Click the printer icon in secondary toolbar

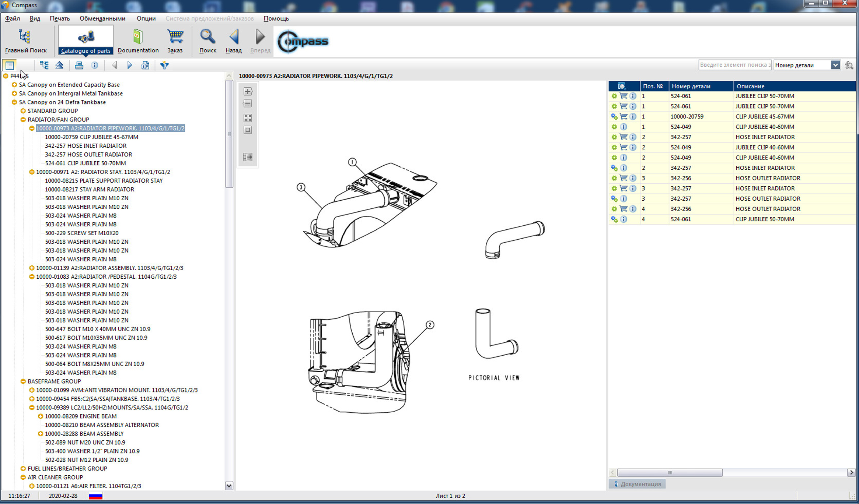coord(79,66)
